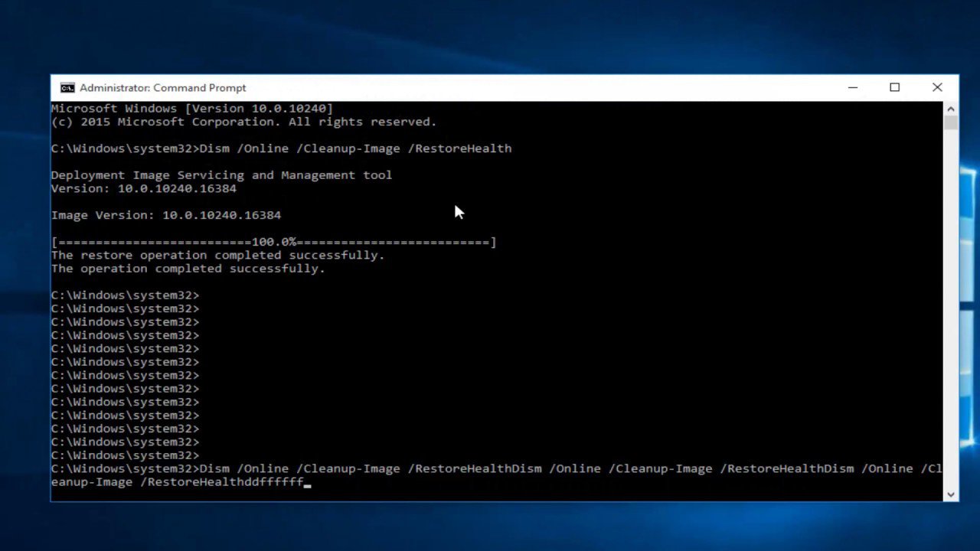Close the Administrator Command Prompt window

tap(937, 87)
